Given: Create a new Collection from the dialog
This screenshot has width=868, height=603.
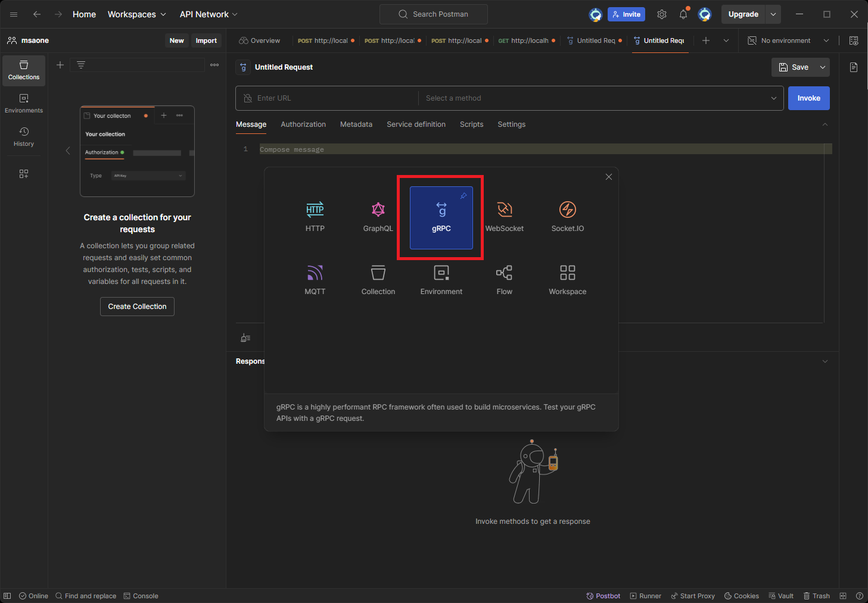Looking at the screenshot, I should 378,280.
